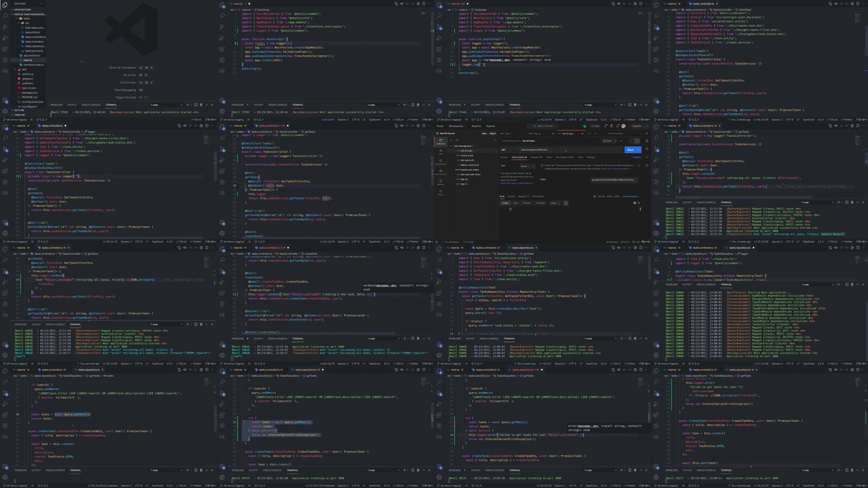This screenshot has width=868, height=488.
Task: Open the APIs icon in Postman sidebar
Action: [441, 152]
